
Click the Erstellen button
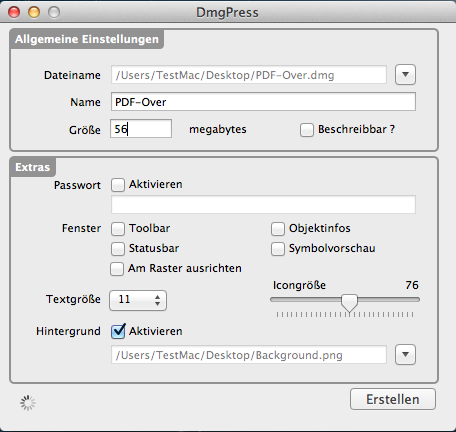point(393,399)
